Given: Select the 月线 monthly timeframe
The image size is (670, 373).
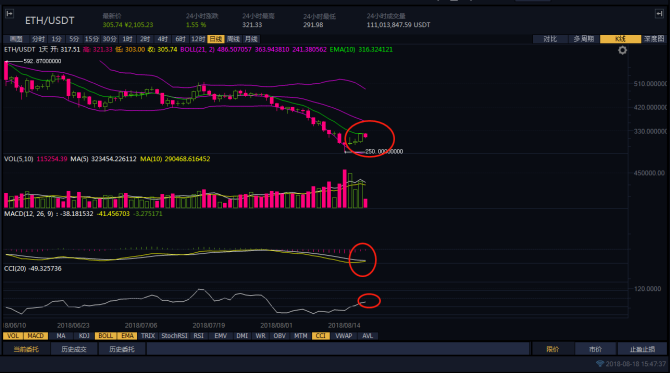Looking at the screenshot, I should point(251,39).
